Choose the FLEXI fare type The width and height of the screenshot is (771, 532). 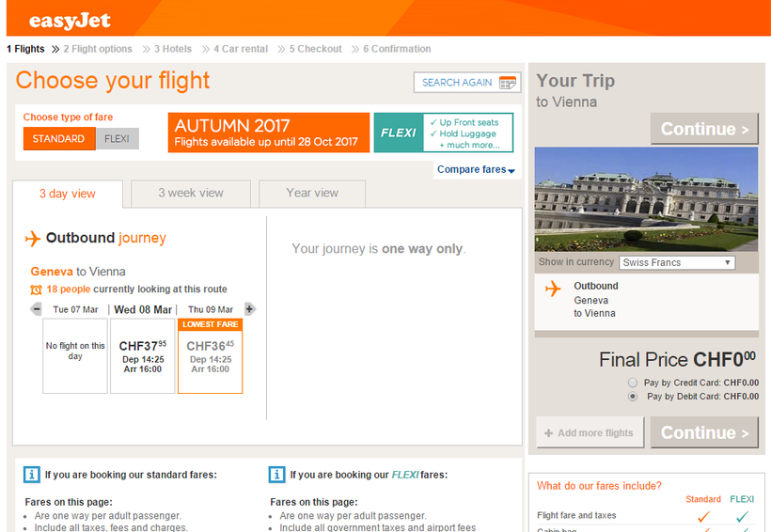117,139
